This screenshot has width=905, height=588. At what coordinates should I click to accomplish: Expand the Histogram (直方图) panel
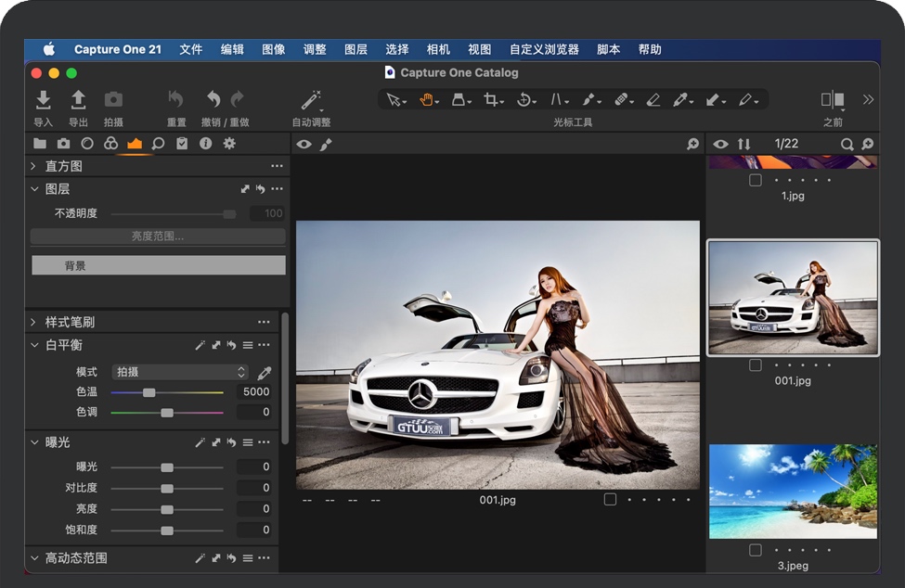click(x=35, y=166)
